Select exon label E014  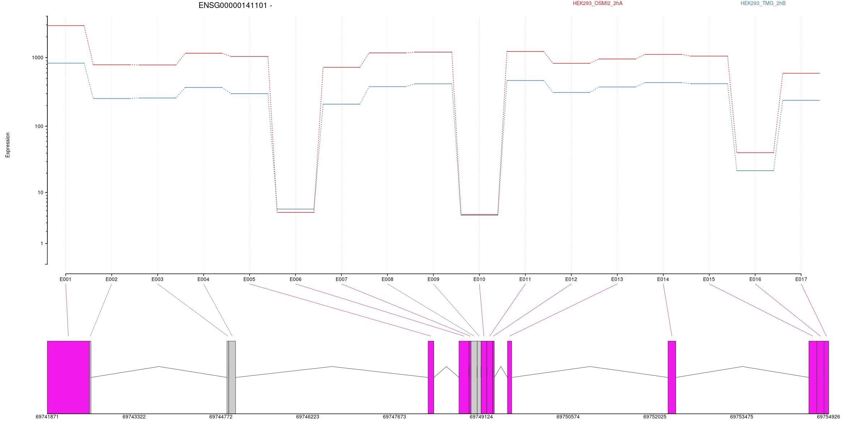(x=663, y=279)
